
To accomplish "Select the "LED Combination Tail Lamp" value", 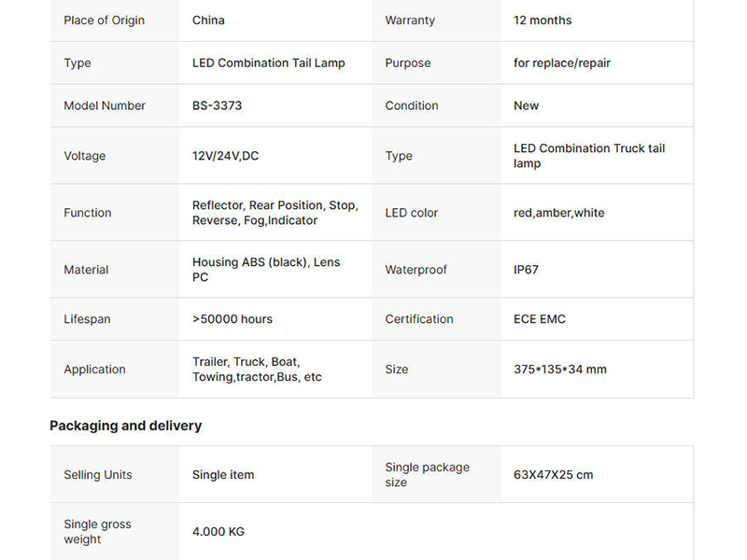I will point(269,63).
